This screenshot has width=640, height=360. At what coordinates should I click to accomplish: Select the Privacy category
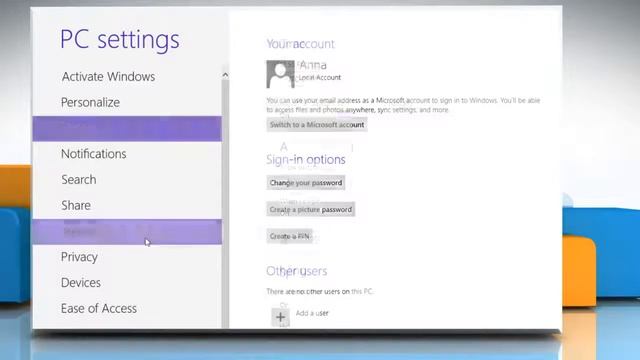(x=79, y=257)
